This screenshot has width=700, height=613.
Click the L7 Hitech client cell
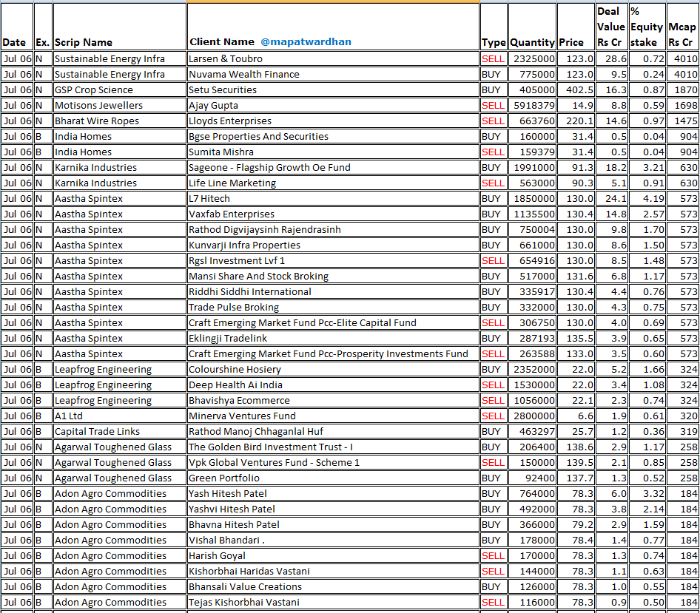(334, 198)
